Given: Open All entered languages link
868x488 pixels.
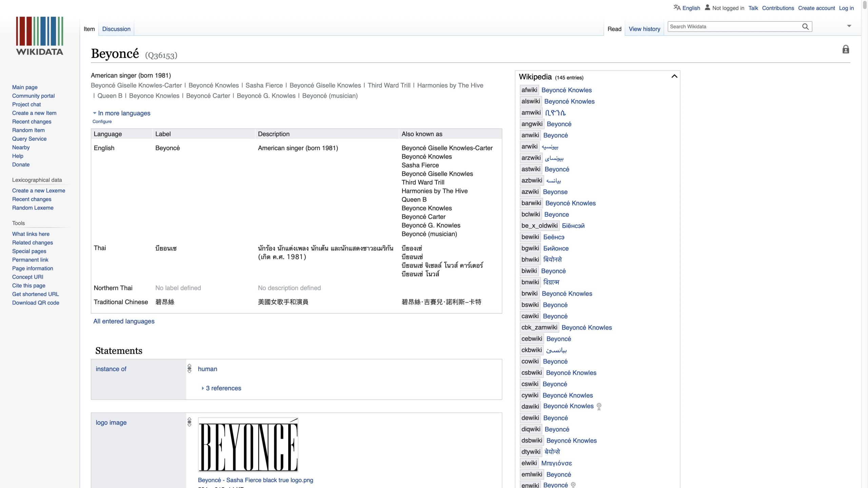Looking at the screenshot, I should (124, 321).
